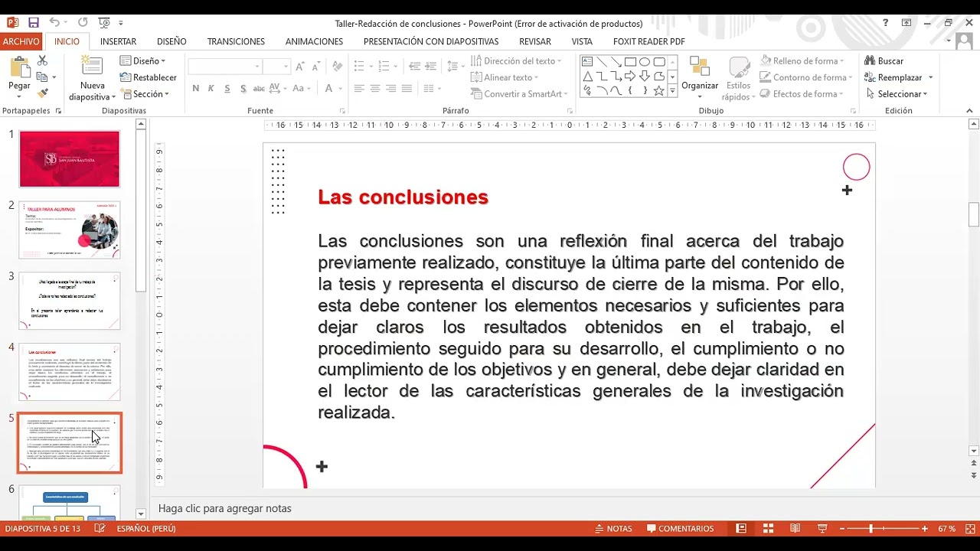Switch to reading view
This screenshot has height=551, width=980.
795,529
